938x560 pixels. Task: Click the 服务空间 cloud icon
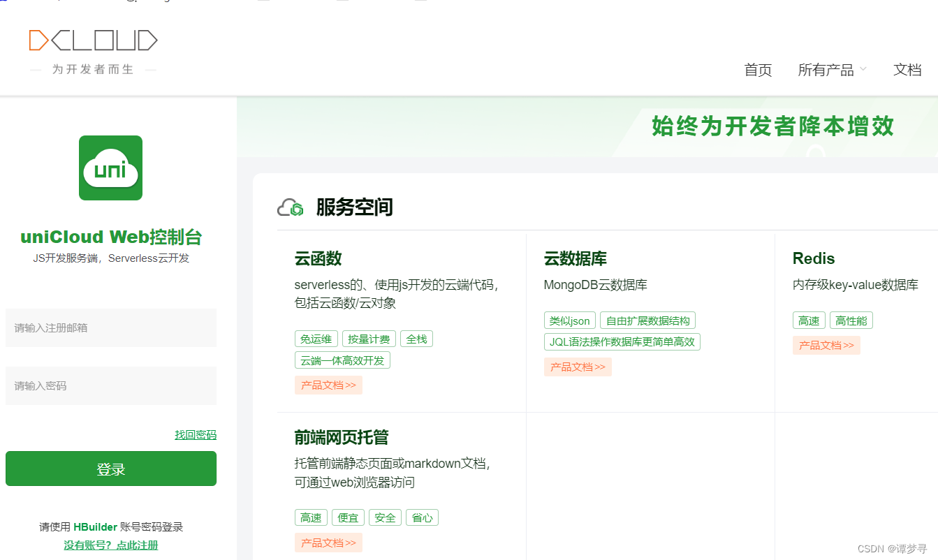pos(290,207)
